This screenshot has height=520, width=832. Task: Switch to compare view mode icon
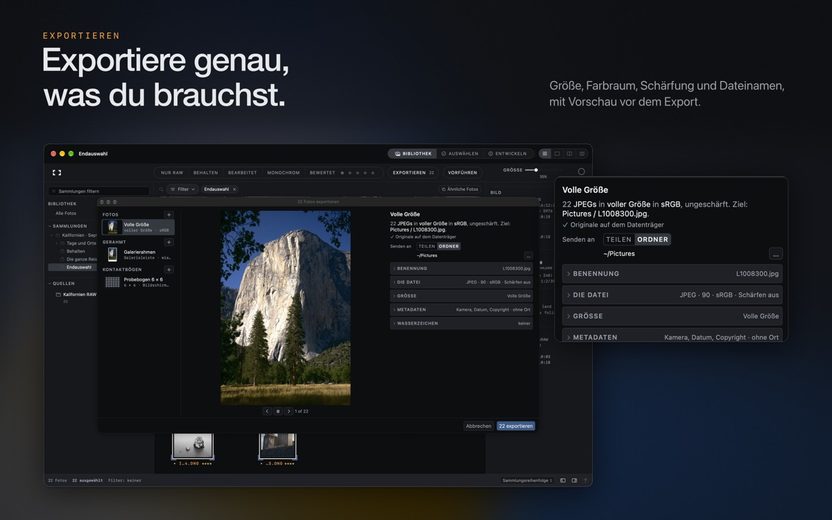pos(569,154)
